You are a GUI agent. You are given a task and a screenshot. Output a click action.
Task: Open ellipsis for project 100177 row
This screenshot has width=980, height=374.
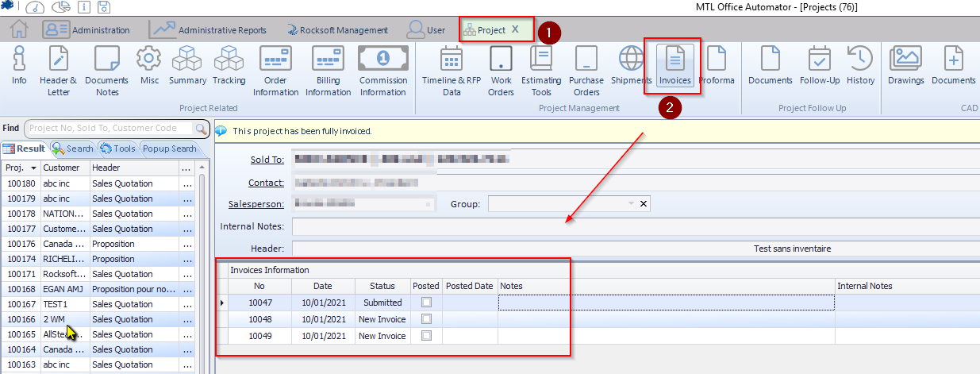tap(187, 229)
